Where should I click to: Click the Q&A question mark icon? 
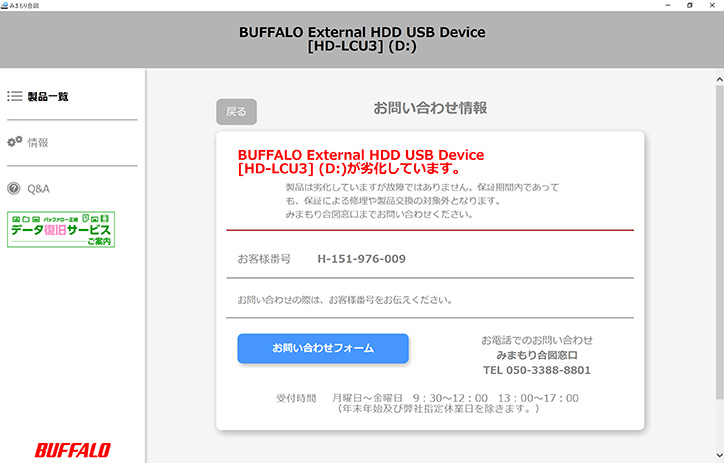[14, 188]
